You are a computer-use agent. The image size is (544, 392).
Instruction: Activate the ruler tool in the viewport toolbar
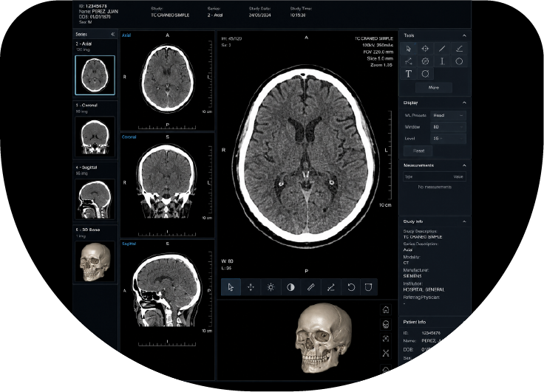tap(311, 287)
